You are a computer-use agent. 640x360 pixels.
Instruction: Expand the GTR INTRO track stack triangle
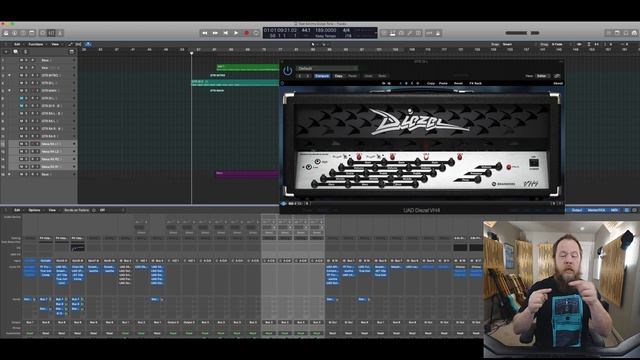9,75
